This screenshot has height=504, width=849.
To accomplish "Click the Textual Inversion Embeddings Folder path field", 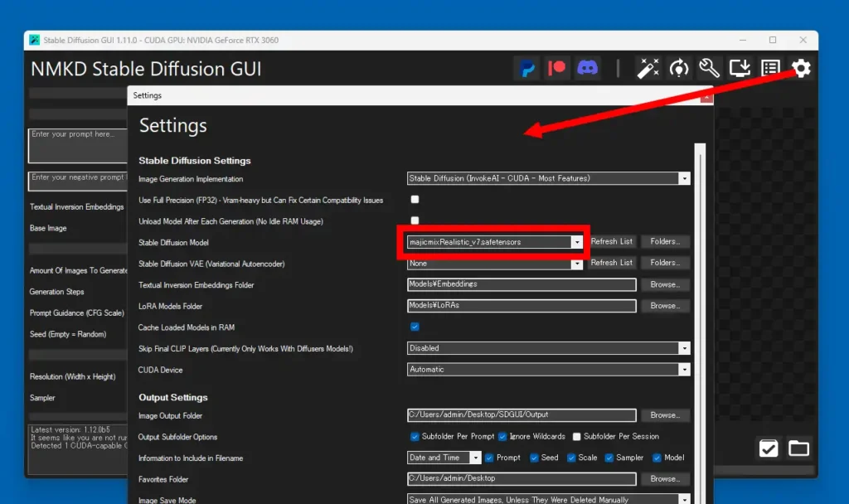I will pyautogui.click(x=522, y=284).
